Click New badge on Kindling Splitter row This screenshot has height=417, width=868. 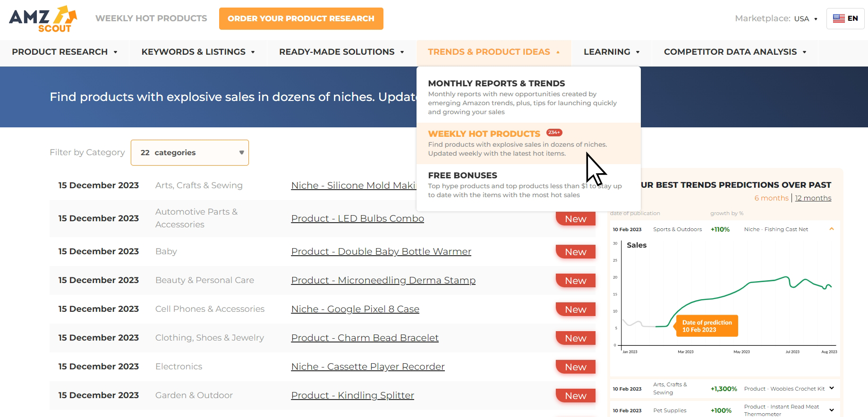coord(575,396)
